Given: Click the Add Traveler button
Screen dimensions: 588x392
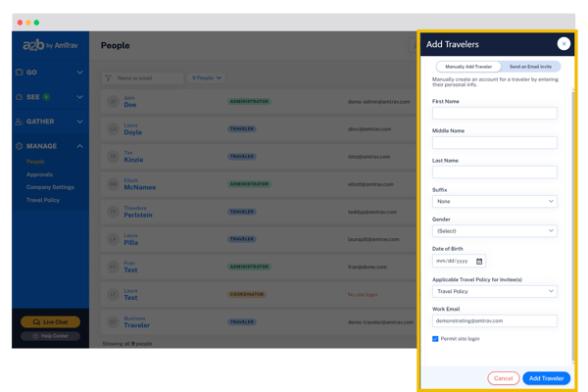Looking at the screenshot, I should (x=545, y=378).
